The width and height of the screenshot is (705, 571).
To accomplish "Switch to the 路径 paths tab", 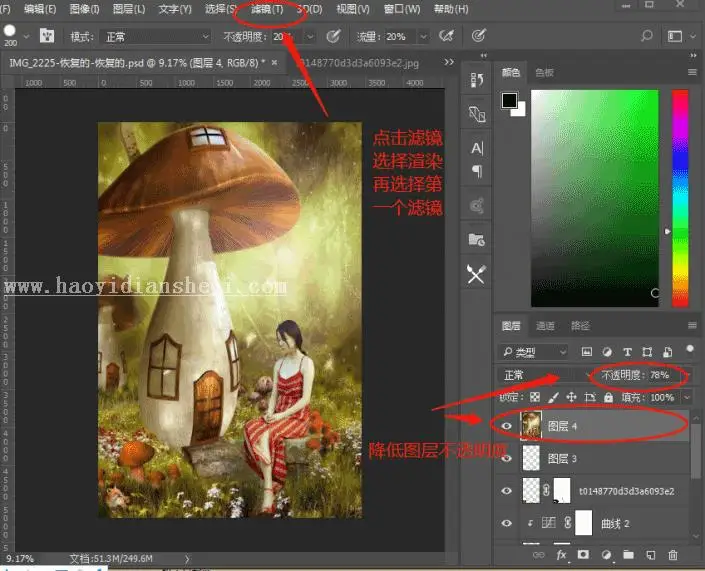I will coord(580,326).
